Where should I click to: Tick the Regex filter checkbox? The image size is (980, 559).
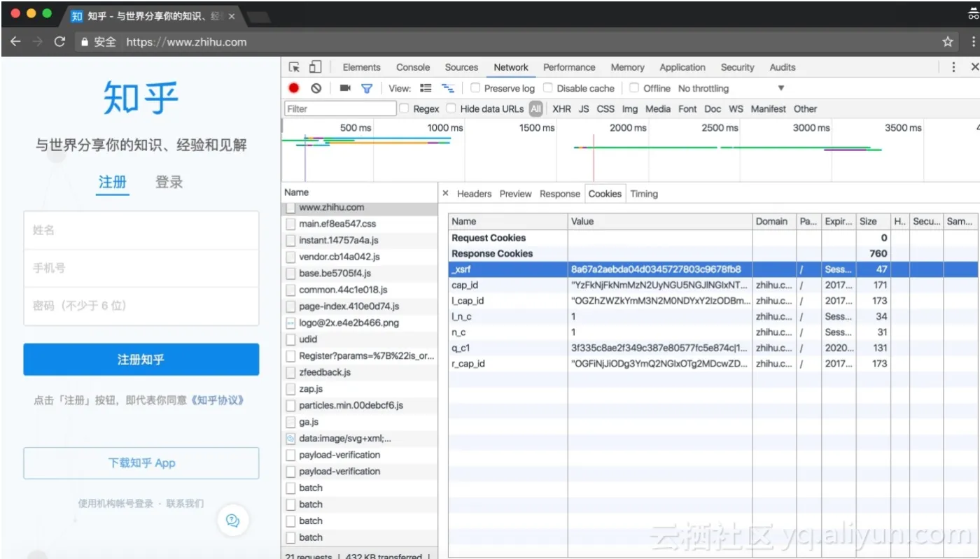pos(404,108)
